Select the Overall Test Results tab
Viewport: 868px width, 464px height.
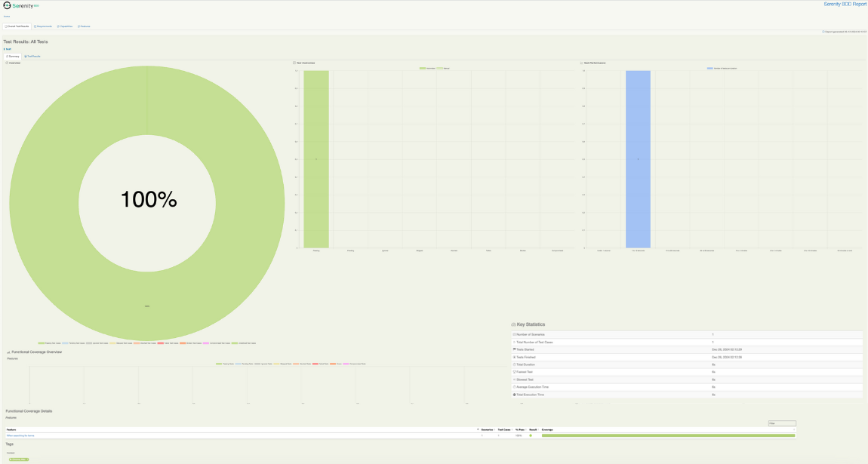17,26
